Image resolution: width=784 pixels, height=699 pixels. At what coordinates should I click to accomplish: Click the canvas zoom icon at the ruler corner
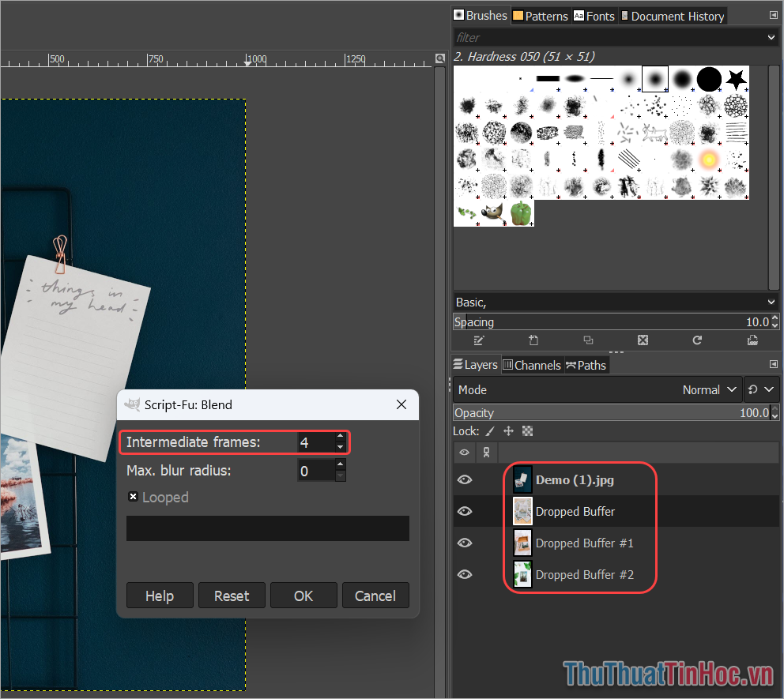(x=440, y=58)
